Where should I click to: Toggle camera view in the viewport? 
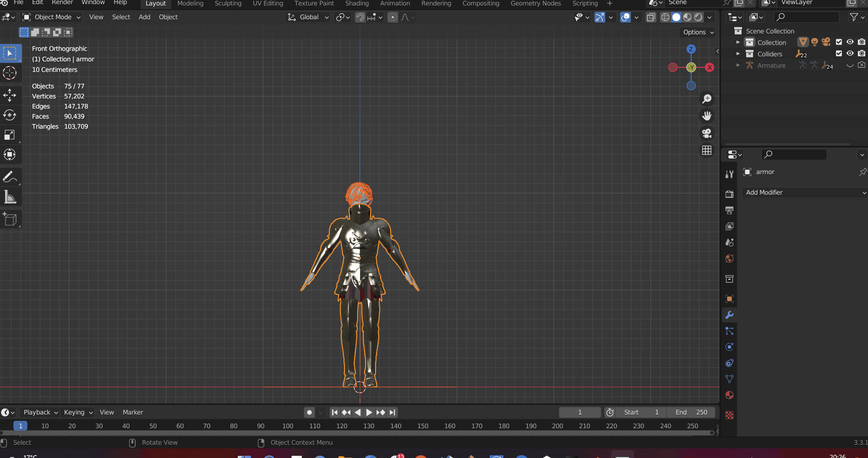click(707, 133)
